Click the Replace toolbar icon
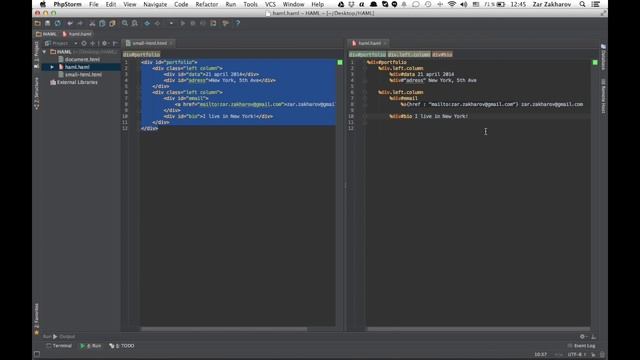The width and height of the screenshot is (640, 360). click(x=135, y=24)
